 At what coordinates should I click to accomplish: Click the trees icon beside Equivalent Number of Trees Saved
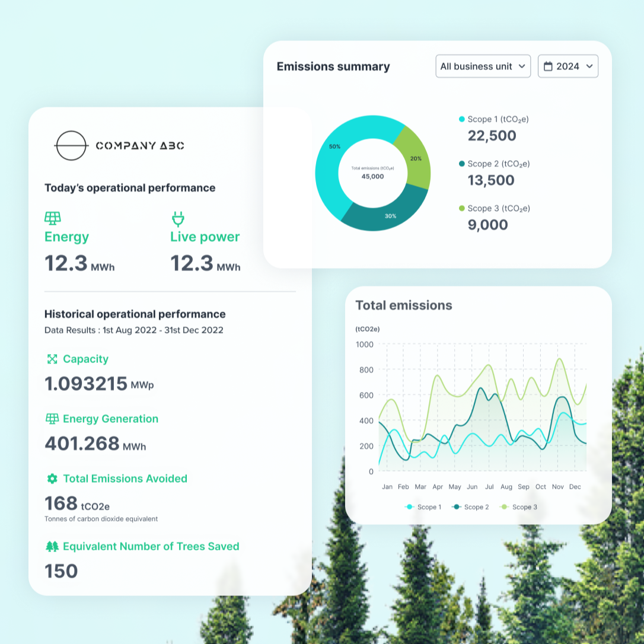coord(52,546)
